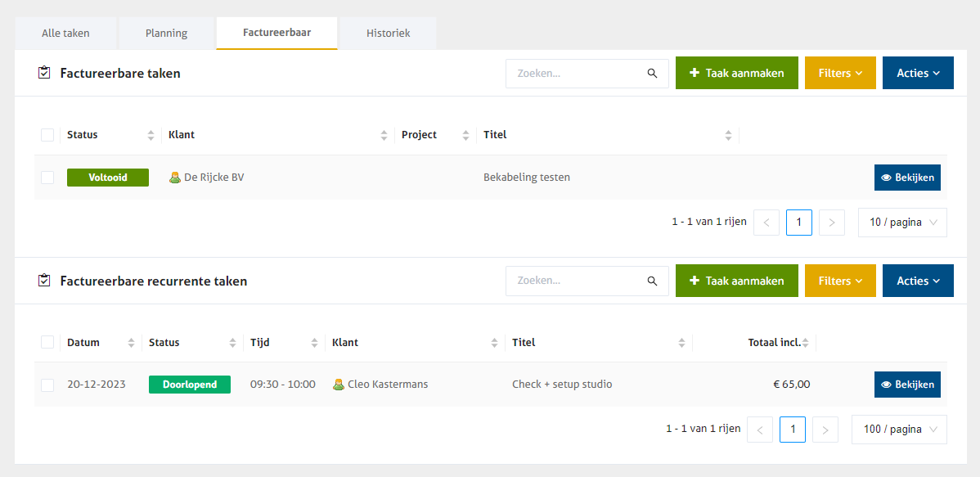Click the customer icon beside Cleo Kastermans
This screenshot has height=477, width=980.
339,385
